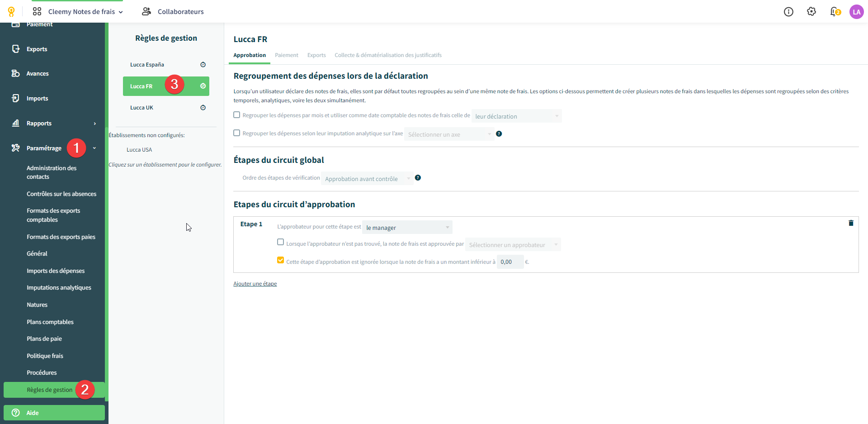Click the Etape 1 label
Screen dimensions: 868x424
pos(251,224)
